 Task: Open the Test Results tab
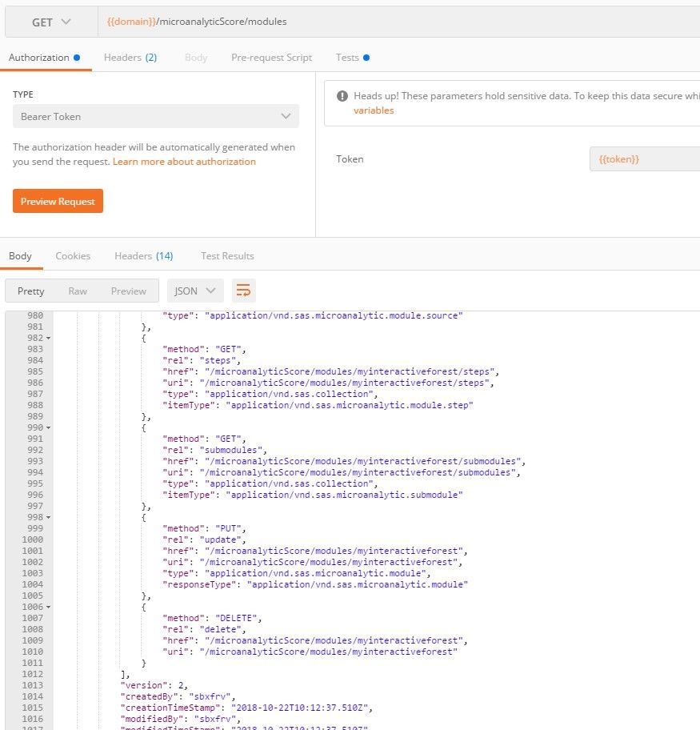coord(227,256)
